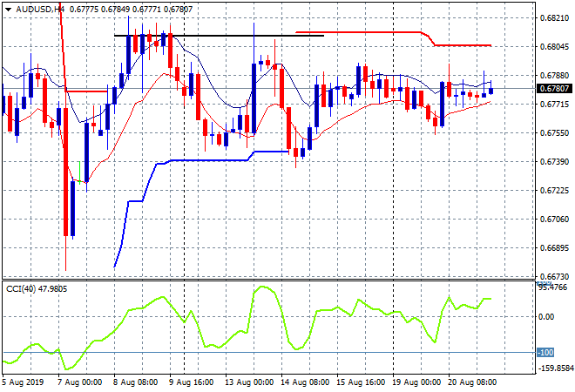Click the 0.67390 price axis label
This screenshot has width=575, height=392.
coord(554,162)
